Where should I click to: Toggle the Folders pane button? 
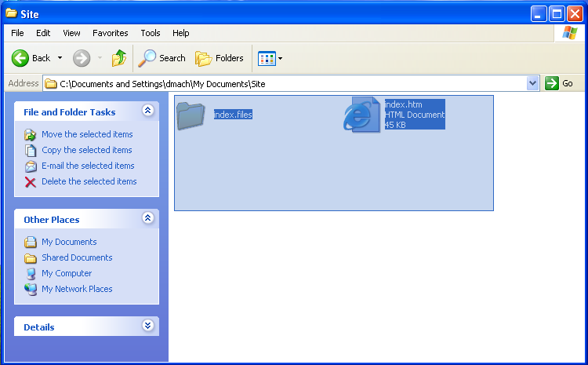pyautogui.click(x=220, y=58)
